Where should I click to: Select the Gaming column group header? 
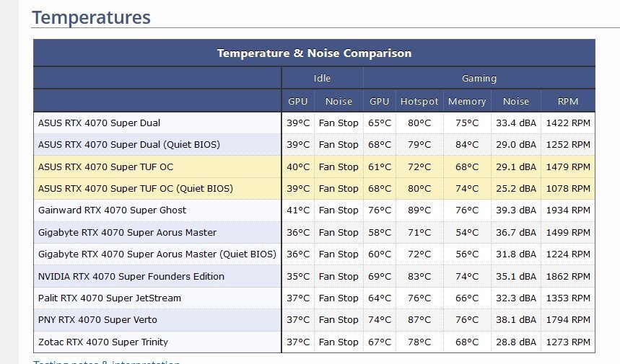479,78
